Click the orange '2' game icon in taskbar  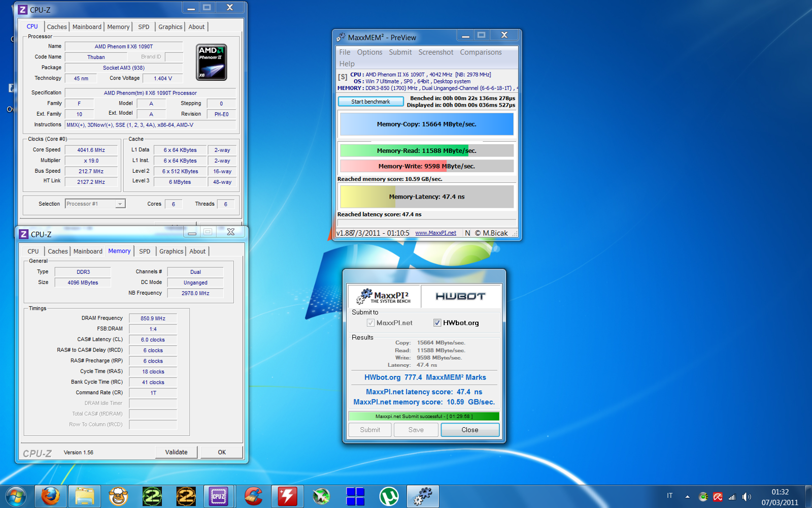(x=186, y=496)
